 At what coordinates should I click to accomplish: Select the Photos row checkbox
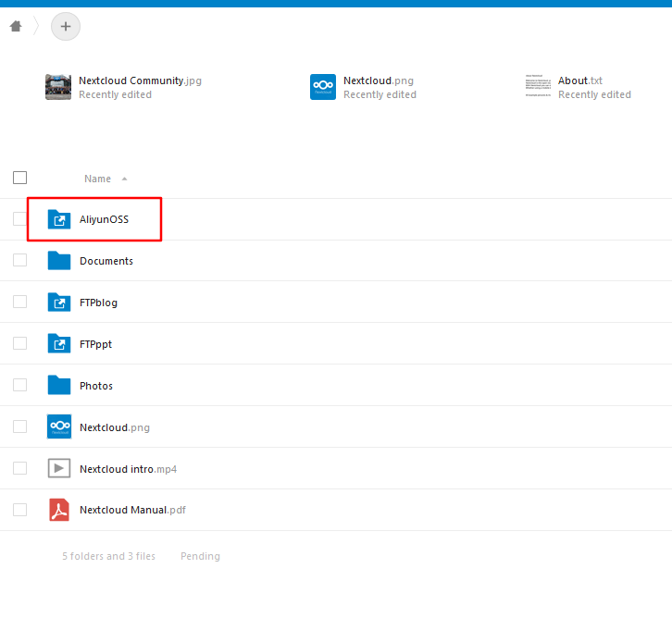click(x=19, y=385)
